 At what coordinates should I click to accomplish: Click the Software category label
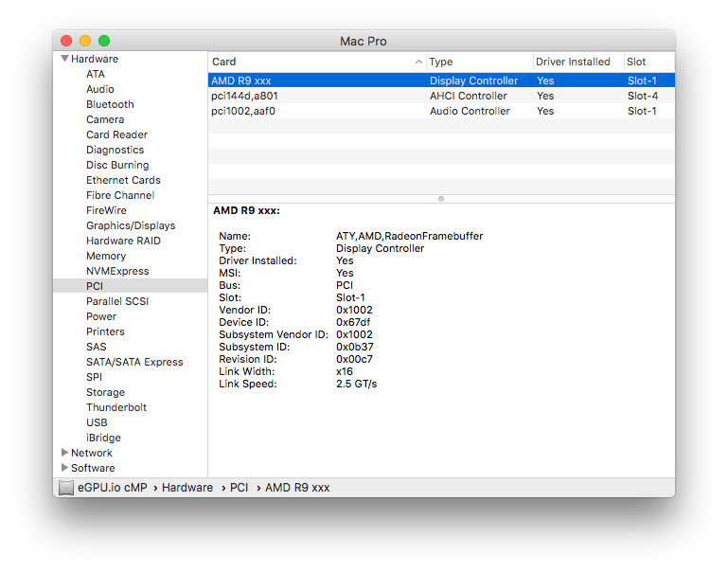(x=93, y=468)
